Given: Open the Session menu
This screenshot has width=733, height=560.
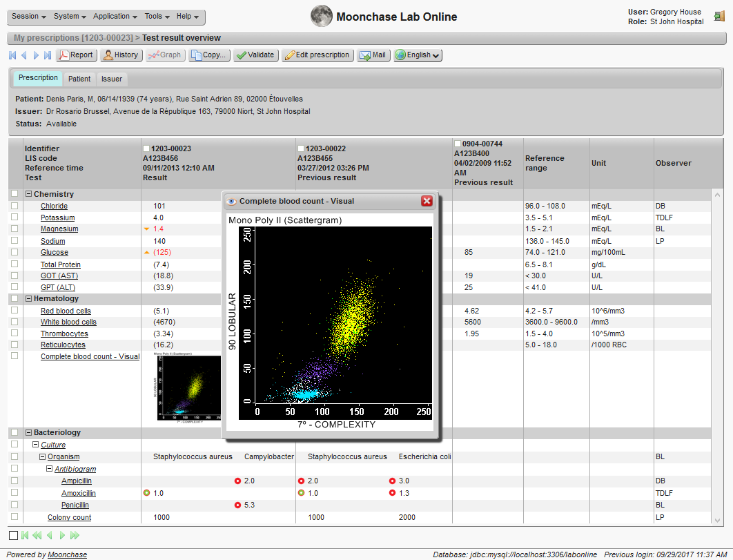Looking at the screenshot, I should point(28,17).
